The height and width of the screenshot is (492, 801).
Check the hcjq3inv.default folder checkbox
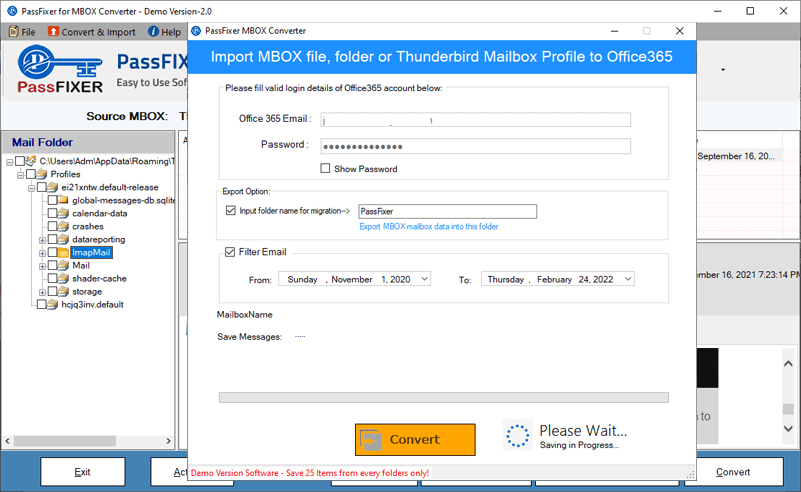pyautogui.click(x=41, y=304)
